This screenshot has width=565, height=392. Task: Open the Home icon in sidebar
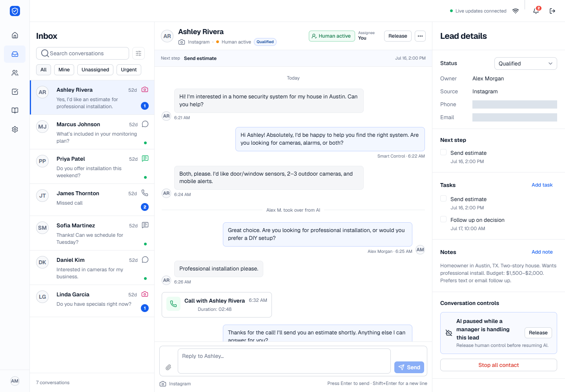pyautogui.click(x=15, y=35)
